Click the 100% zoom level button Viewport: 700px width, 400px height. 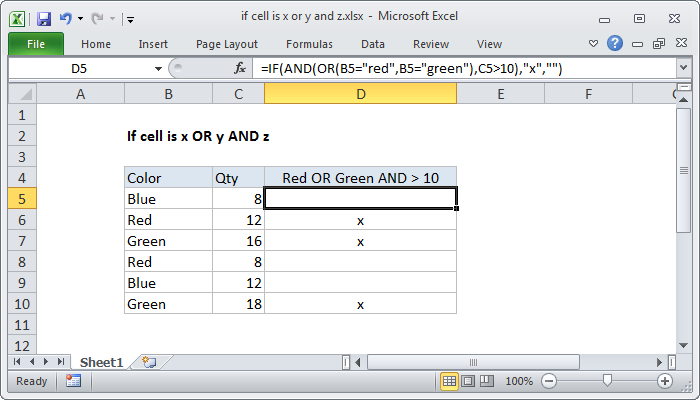(x=518, y=381)
